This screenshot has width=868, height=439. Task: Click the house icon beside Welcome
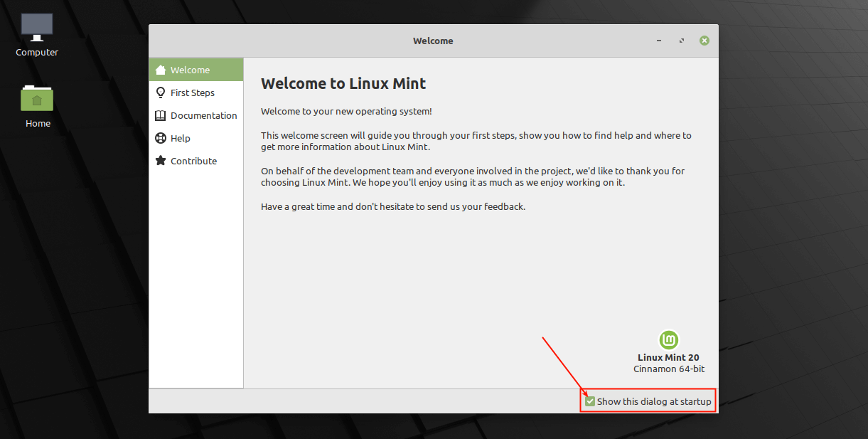[x=161, y=70]
